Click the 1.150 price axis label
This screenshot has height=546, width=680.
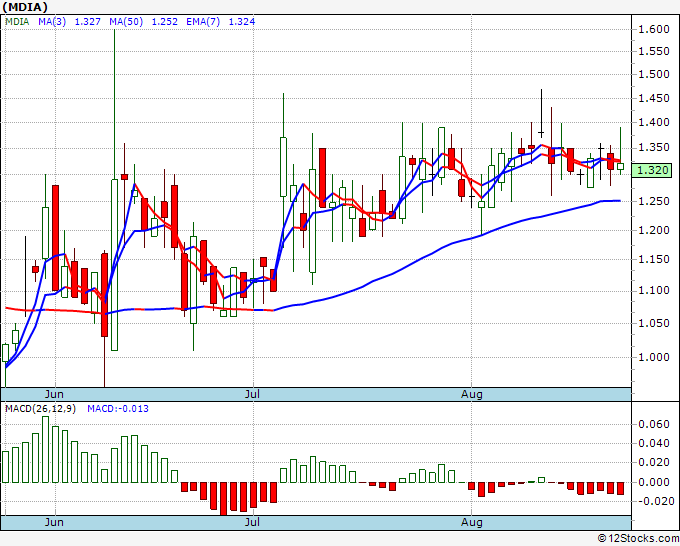pyautogui.click(x=654, y=259)
